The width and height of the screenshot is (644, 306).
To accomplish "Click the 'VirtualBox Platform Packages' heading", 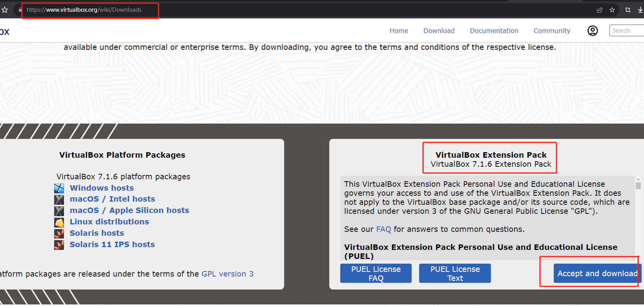I will [x=122, y=155].
